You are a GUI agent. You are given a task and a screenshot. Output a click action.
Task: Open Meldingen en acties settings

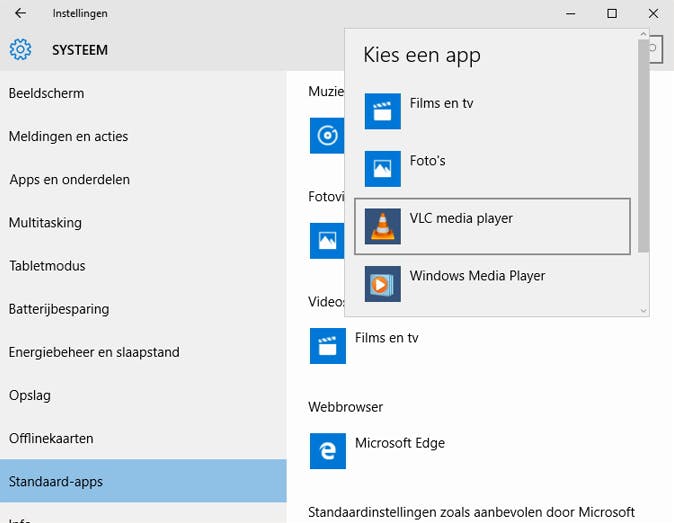point(68,136)
